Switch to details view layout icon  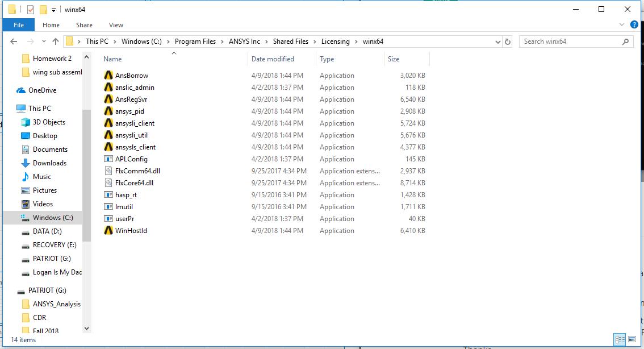[x=620, y=339]
